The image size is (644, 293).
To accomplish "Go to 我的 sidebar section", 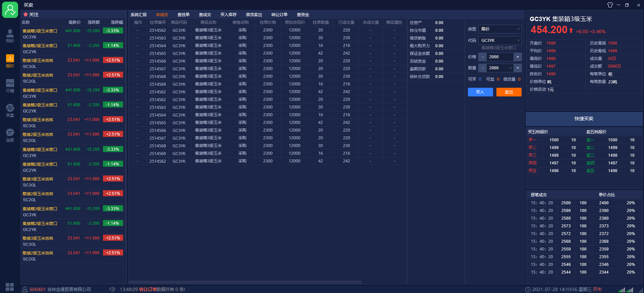I will 10,36.
